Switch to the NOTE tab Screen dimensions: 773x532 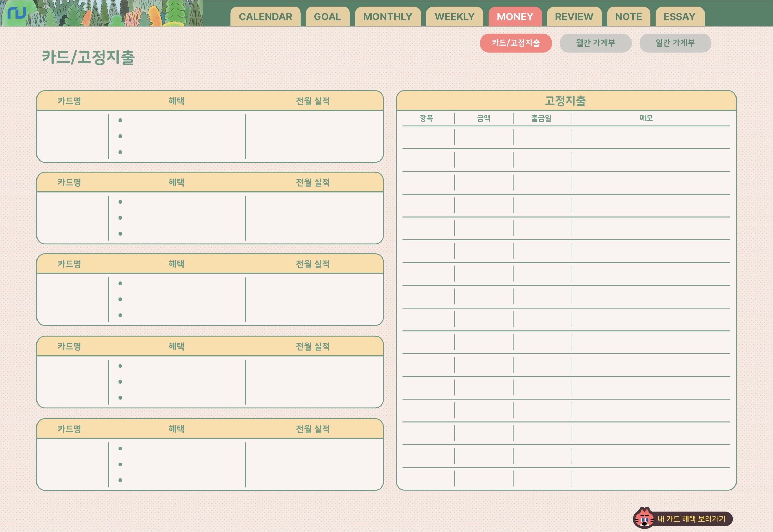pyautogui.click(x=628, y=17)
